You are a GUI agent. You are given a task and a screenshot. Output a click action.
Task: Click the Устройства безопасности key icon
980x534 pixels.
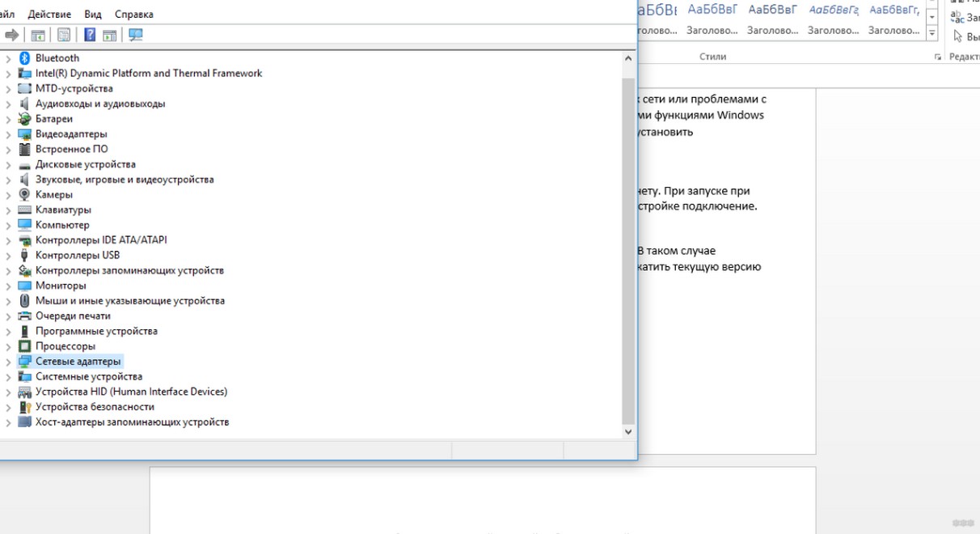pos(24,407)
